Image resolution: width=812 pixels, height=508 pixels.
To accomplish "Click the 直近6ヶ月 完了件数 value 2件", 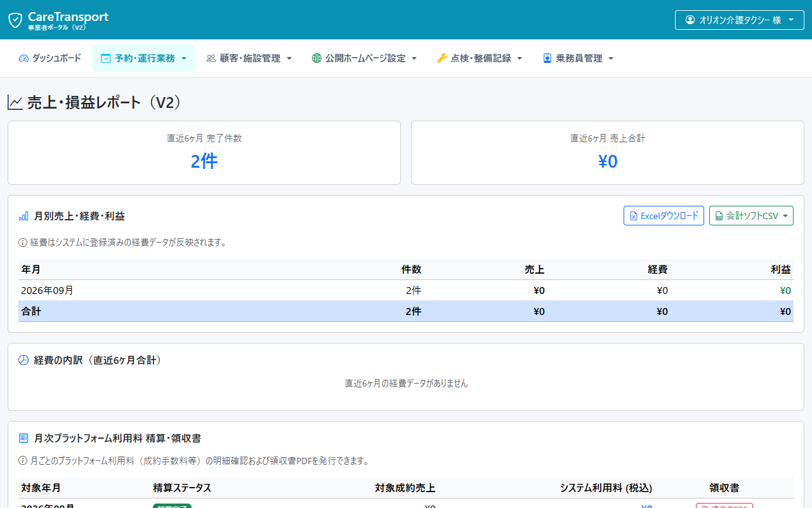I will [204, 161].
